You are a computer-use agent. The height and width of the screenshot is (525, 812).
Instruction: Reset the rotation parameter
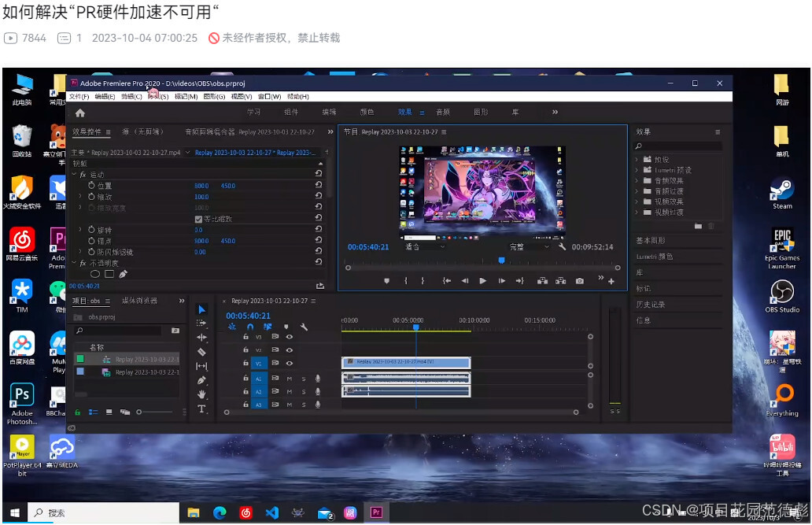point(319,230)
